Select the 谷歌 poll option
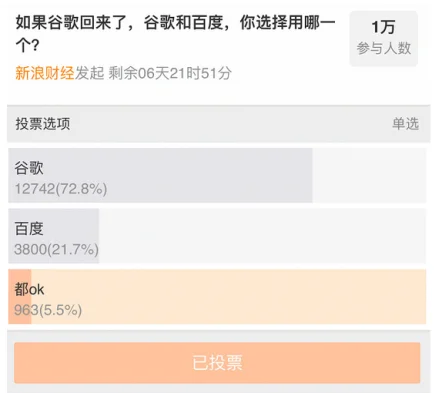443x393 pixels. [217, 175]
